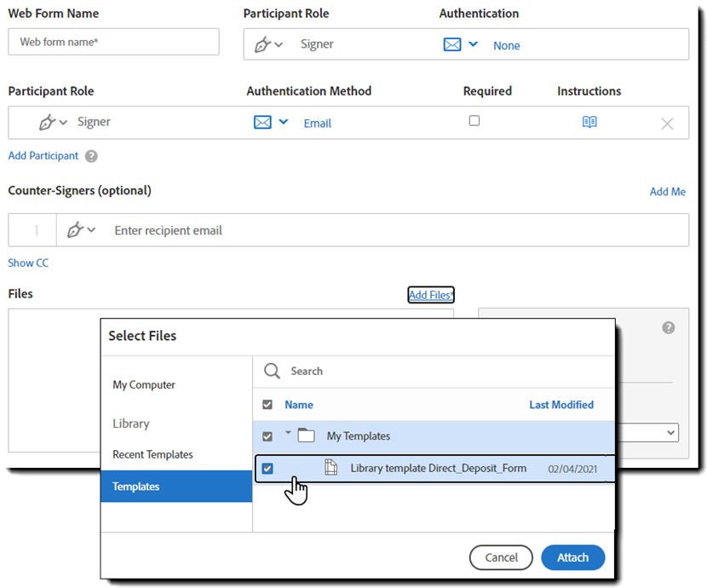
Task: Click the envelope authentication icon on the participant row
Action: point(261,122)
